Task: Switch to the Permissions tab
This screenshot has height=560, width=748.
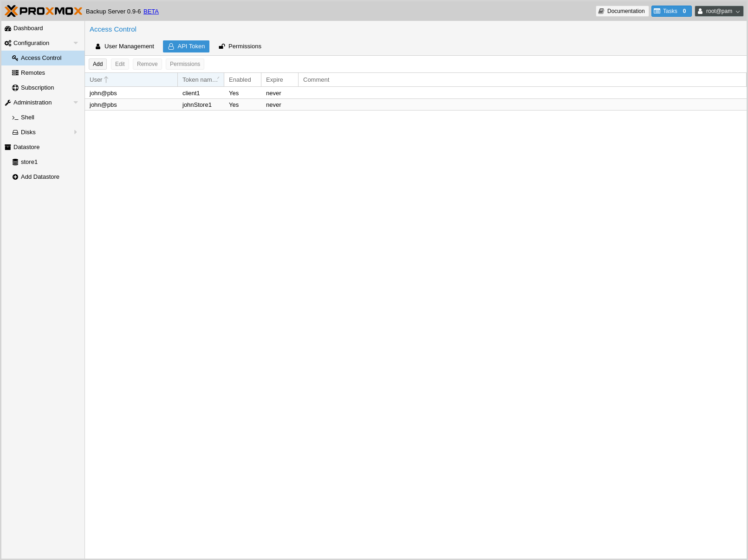Action: click(x=240, y=46)
